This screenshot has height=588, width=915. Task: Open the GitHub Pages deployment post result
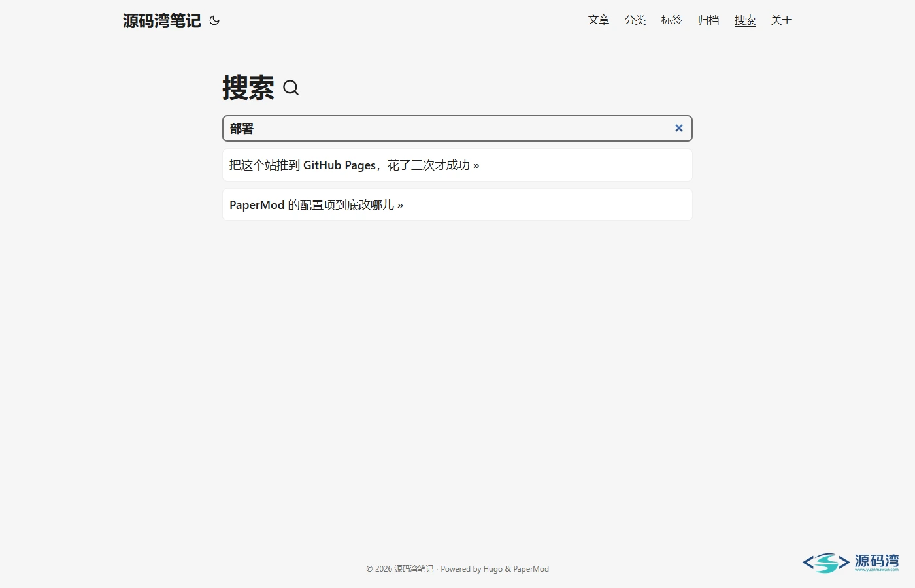point(457,165)
